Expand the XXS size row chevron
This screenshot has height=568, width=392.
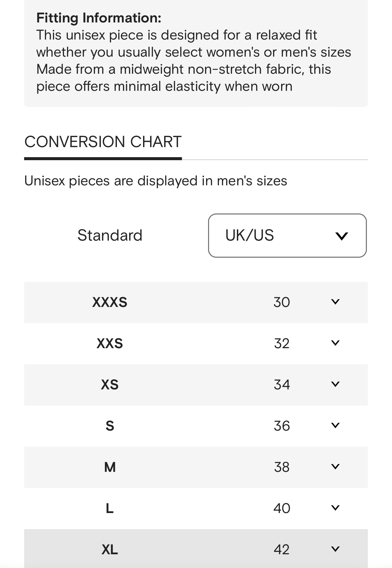[335, 343]
